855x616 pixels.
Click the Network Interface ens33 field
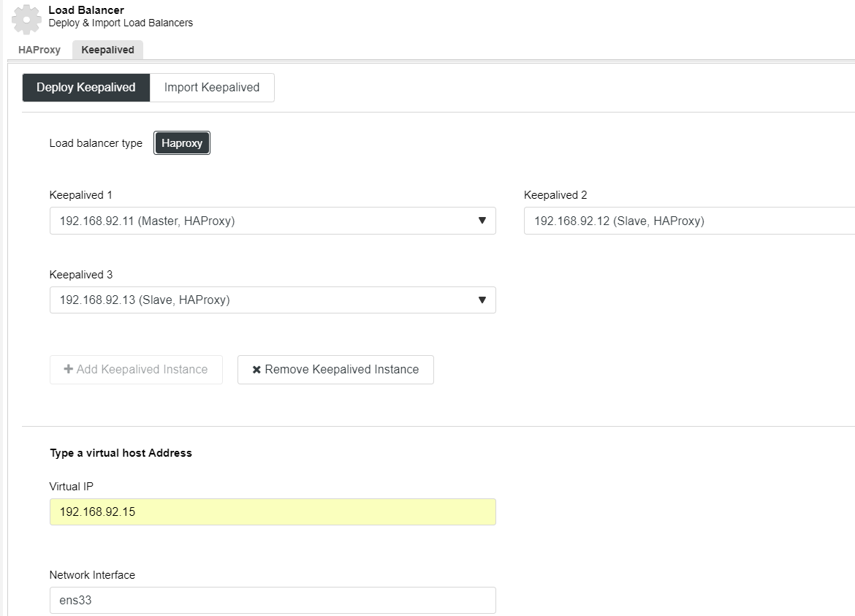tap(273, 600)
